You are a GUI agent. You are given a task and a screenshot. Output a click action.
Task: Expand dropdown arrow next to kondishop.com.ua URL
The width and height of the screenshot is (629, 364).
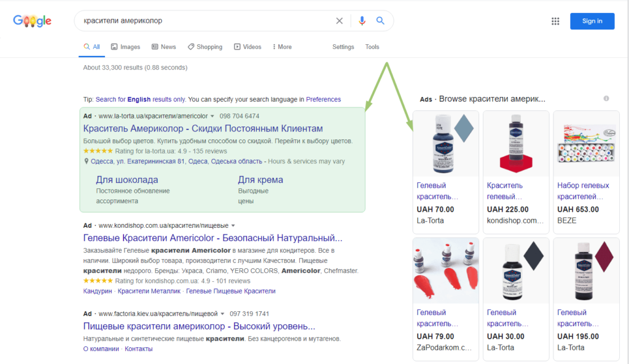coord(233,226)
